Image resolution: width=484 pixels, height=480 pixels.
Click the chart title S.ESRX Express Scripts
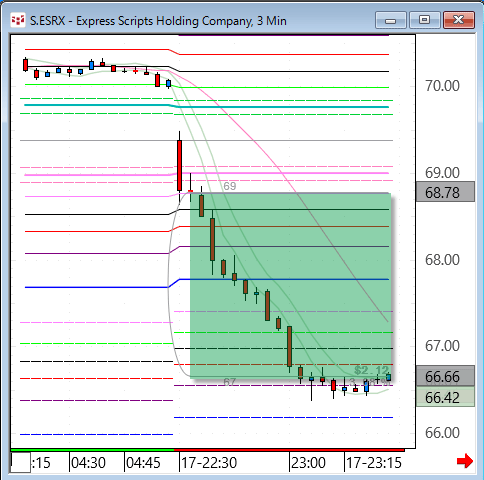point(158,21)
